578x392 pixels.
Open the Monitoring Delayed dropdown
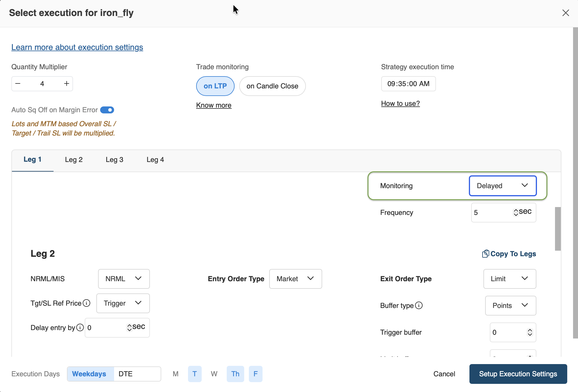pyautogui.click(x=503, y=186)
